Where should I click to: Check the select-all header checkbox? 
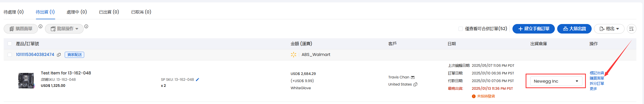point(10,44)
